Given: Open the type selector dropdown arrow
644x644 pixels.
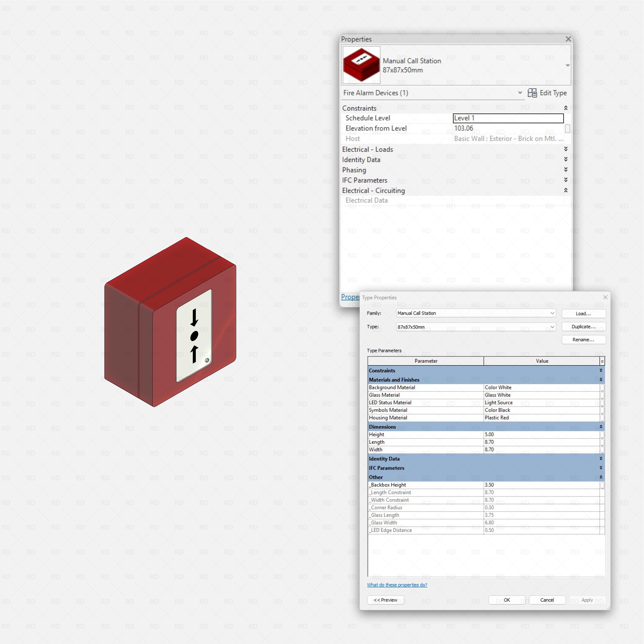Looking at the screenshot, I should click(568, 65).
